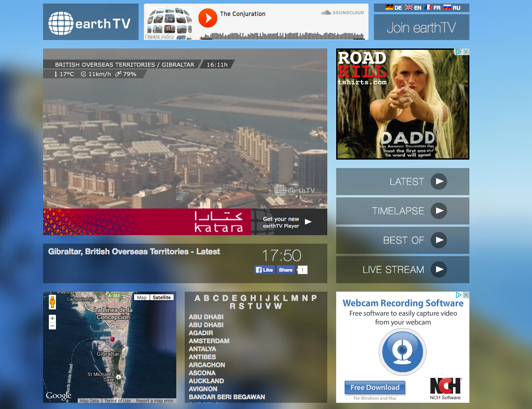
Task: Click the SoundCloud track artwork thumbnail
Action: coord(170,23)
